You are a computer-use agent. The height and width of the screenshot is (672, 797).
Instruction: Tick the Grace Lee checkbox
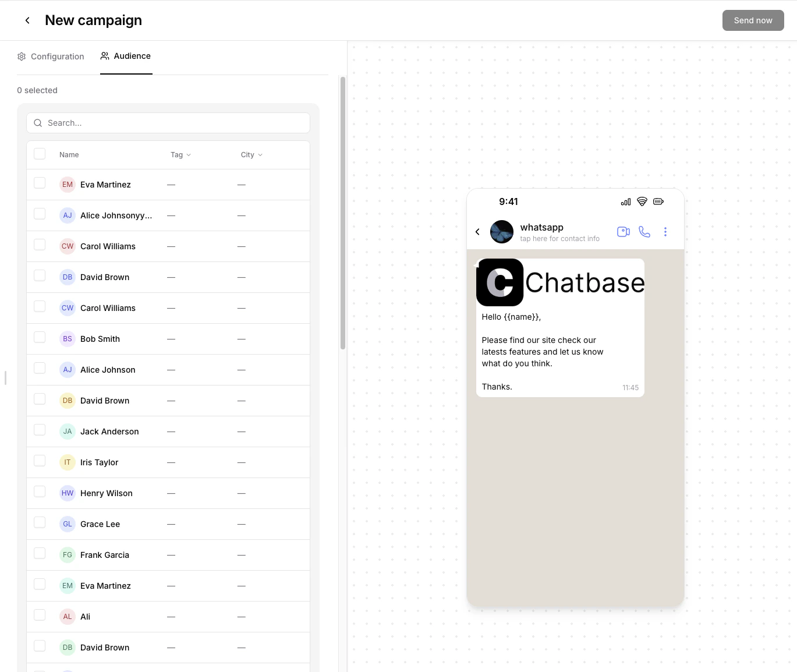coord(40,522)
